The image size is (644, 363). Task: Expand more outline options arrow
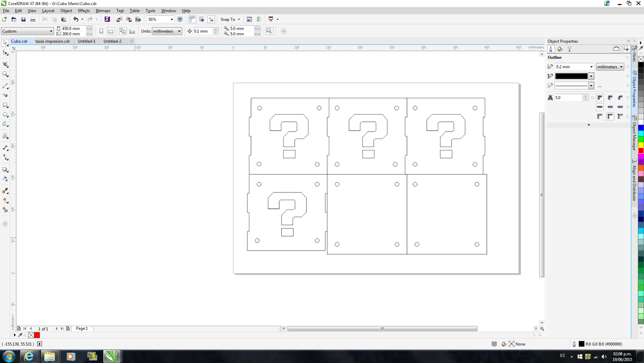pyautogui.click(x=589, y=125)
